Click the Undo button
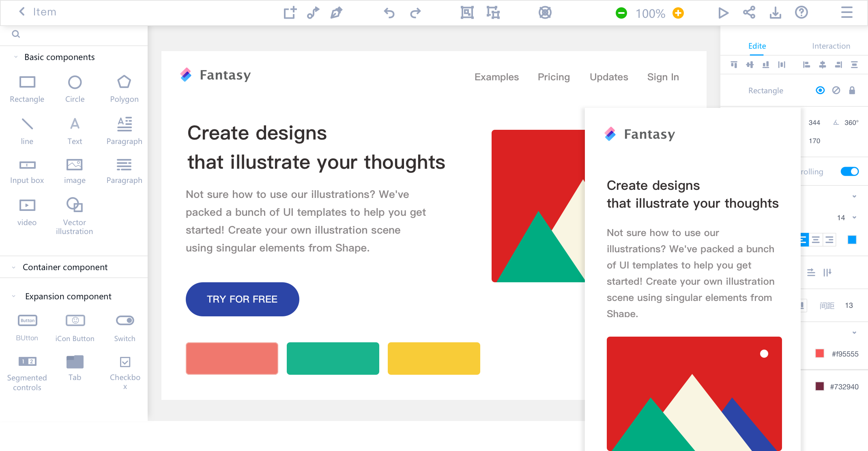Screen dimensions: 868x451 tap(389, 13)
